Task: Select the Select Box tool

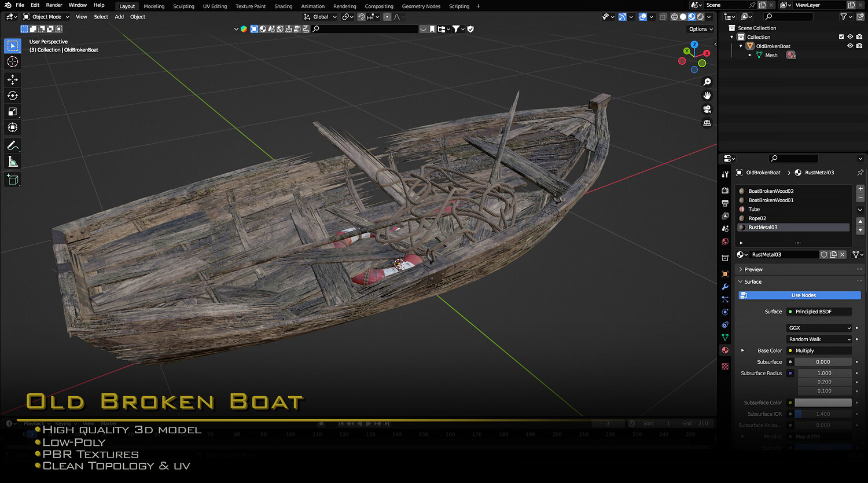Action: point(13,46)
